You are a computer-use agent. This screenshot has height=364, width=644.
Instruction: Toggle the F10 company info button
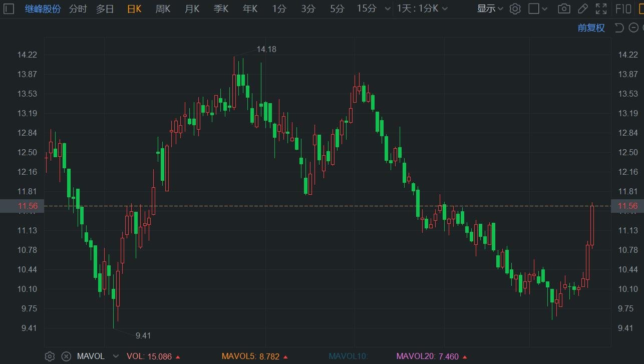click(x=623, y=9)
